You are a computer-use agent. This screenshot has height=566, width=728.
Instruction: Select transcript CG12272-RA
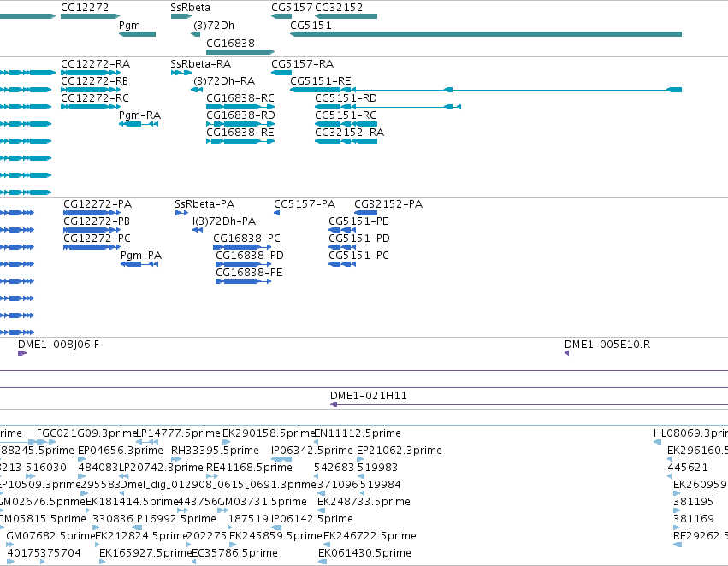point(91,73)
